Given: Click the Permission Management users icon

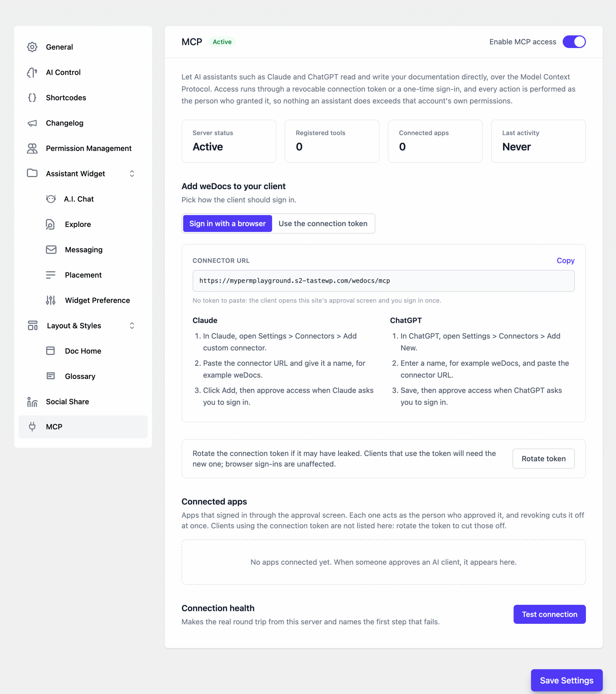Looking at the screenshot, I should [32, 148].
